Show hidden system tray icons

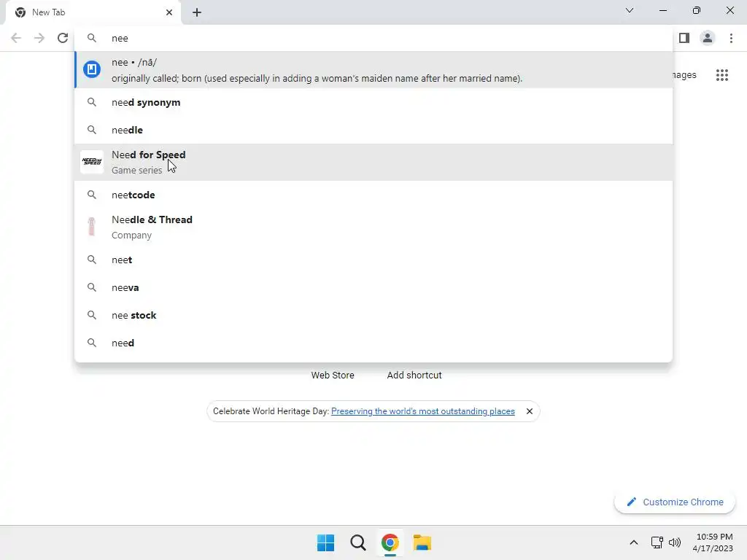tap(634, 542)
